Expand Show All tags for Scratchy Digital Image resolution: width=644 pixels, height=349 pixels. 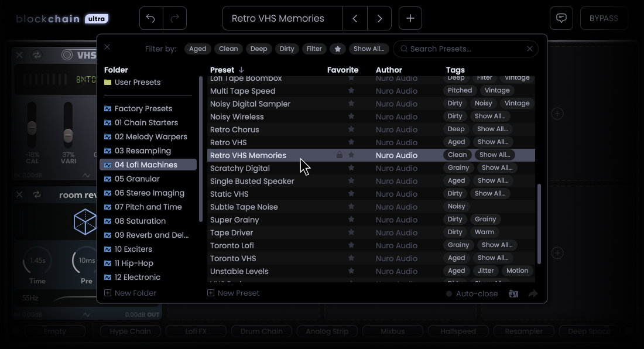(x=497, y=167)
